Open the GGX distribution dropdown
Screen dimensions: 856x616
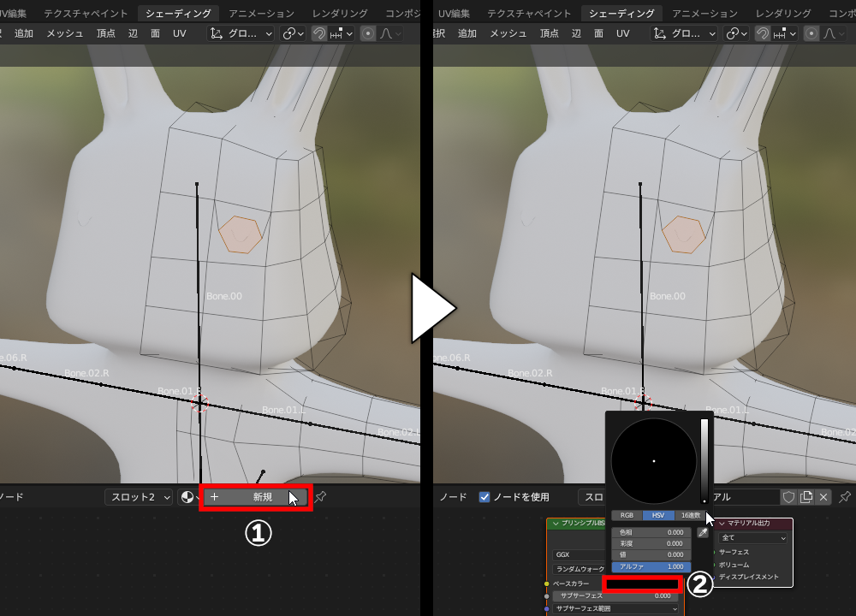coord(579,555)
